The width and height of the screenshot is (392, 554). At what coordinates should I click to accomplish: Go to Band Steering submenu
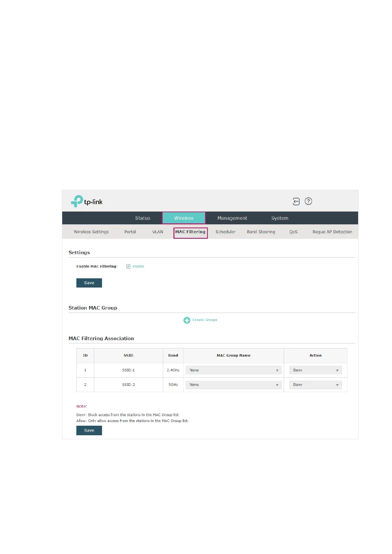261,232
